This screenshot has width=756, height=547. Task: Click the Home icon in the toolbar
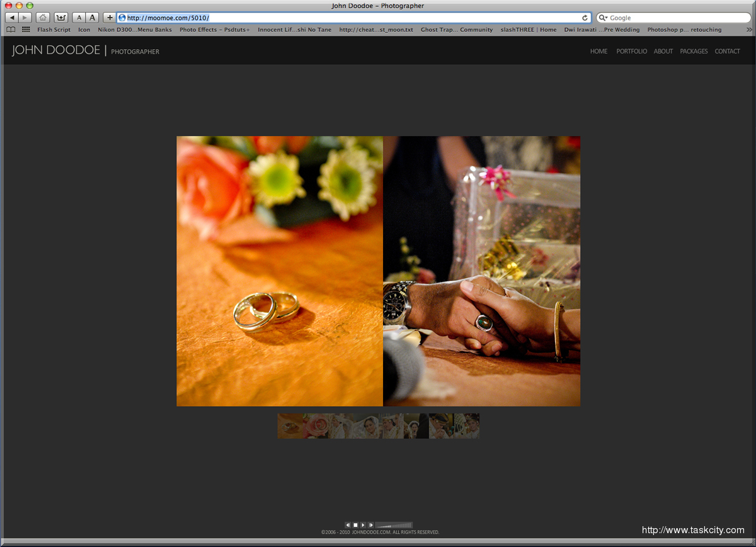(x=43, y=18)
